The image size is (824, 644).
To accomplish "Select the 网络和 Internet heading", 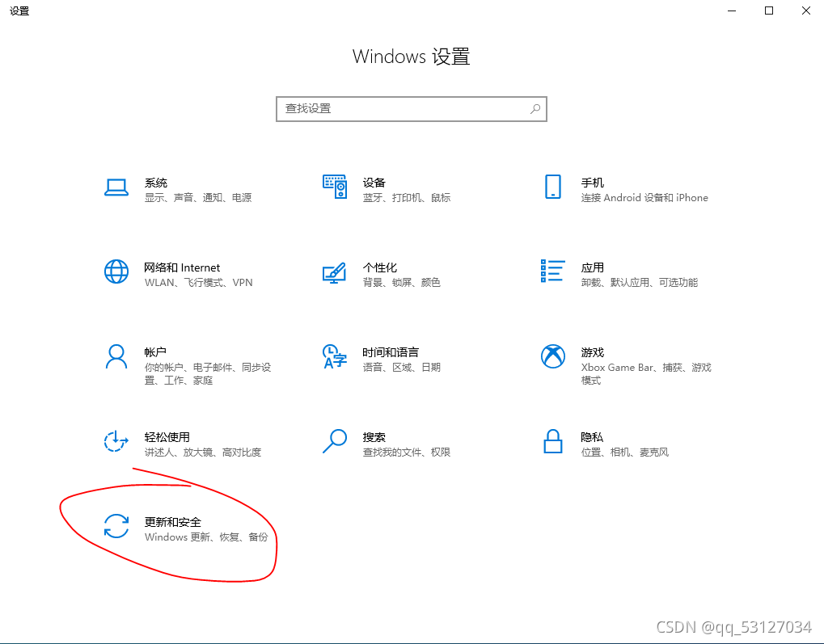I will click(x=182, y=268).
